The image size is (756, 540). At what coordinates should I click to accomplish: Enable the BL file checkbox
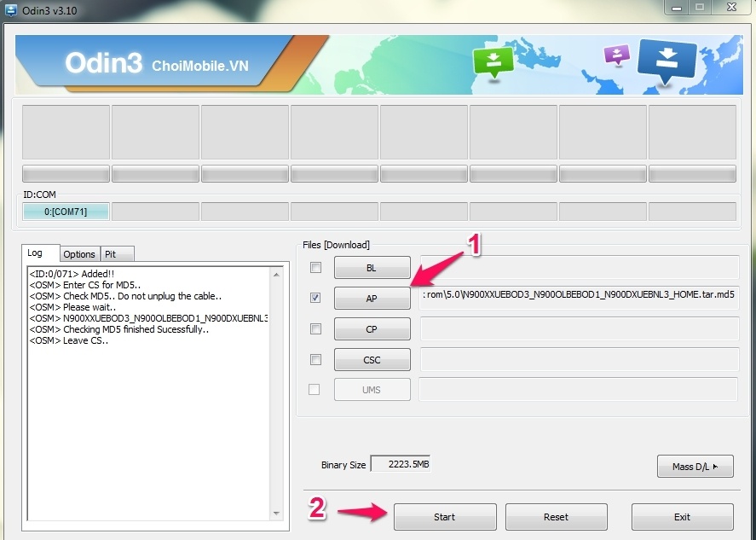[x=315, y=267]
